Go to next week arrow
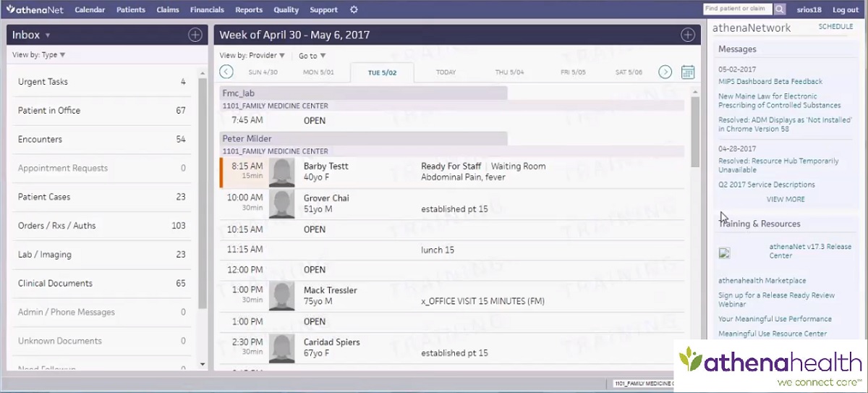The height and width of the screenshot is (393, 868). (x=665, y=72)
